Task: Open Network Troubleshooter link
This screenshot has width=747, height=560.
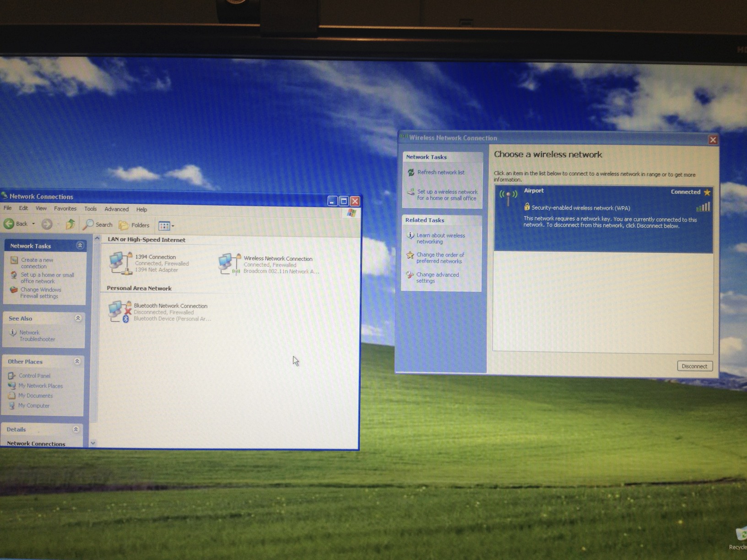Action: click(37, 336)
